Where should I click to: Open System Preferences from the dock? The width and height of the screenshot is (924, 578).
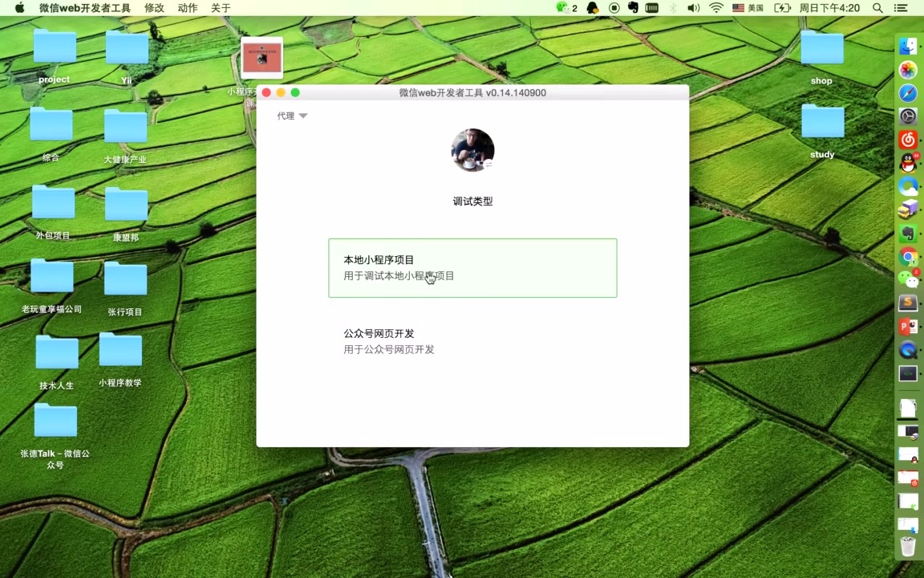click(908, 116)
